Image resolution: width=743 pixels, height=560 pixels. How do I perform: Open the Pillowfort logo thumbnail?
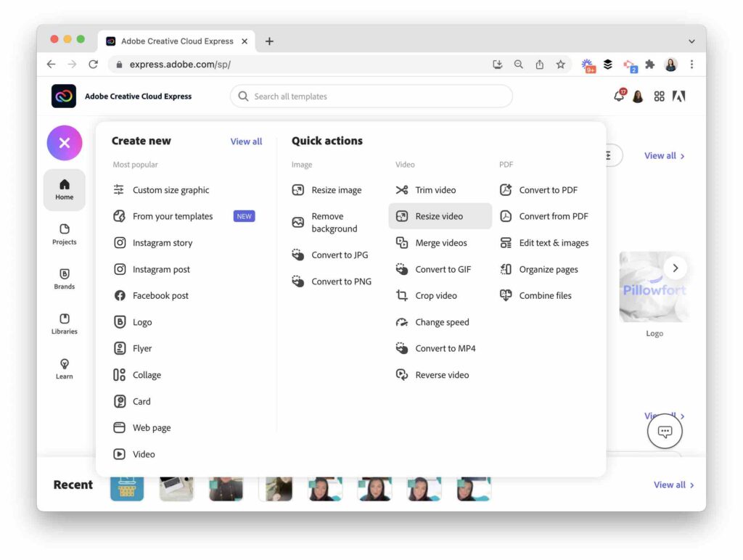653,288
